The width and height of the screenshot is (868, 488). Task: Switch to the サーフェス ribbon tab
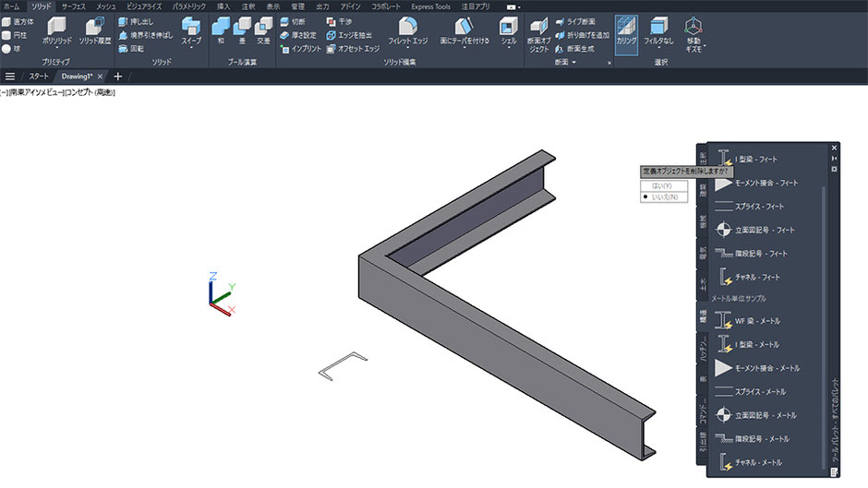[73, 6]
